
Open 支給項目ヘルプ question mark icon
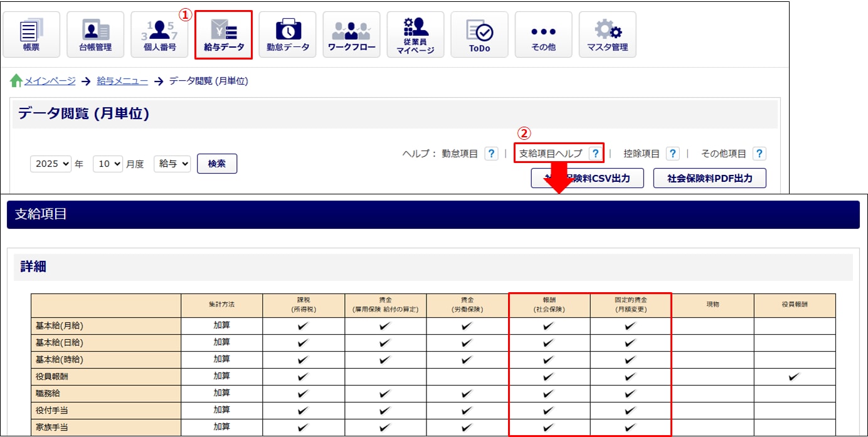coord(595,154)
